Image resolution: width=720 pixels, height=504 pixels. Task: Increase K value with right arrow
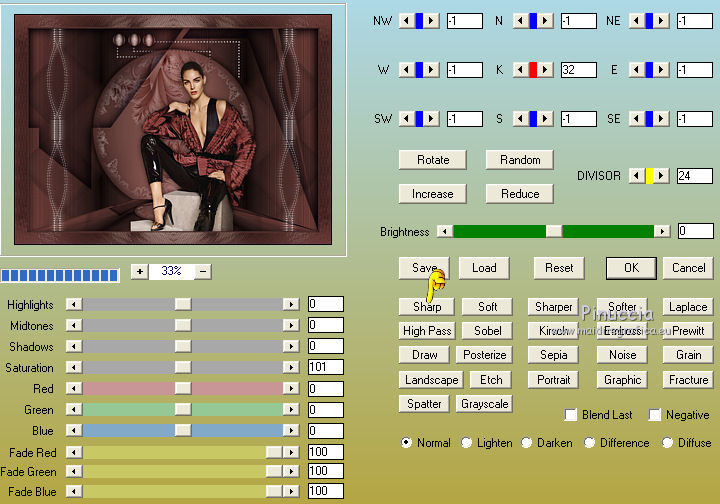[x=545, y=70]
